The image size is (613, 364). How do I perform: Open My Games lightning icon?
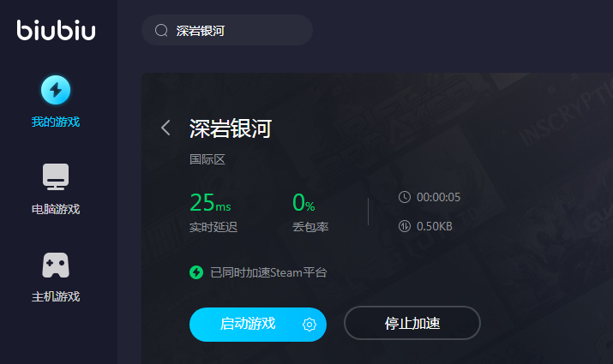tap(56, 90)
